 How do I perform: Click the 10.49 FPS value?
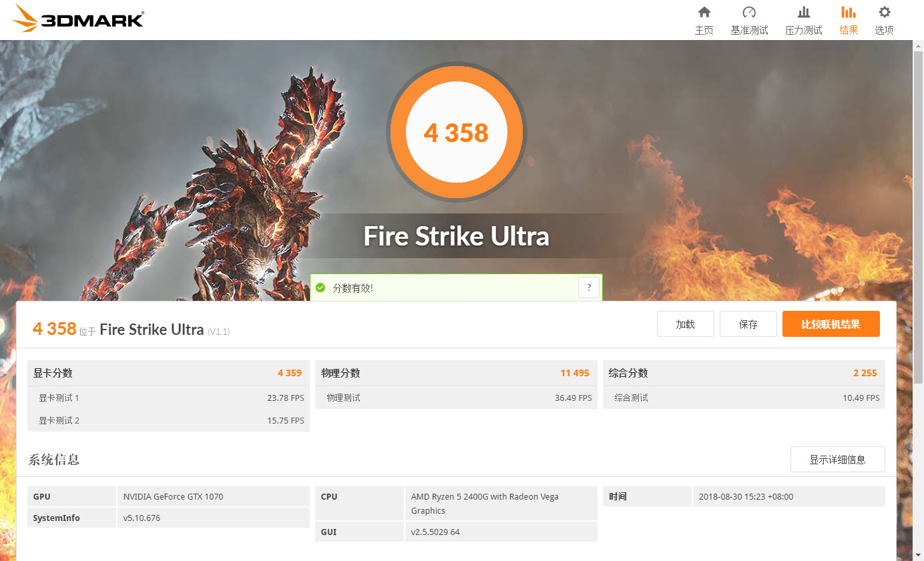tap(861, 398)
